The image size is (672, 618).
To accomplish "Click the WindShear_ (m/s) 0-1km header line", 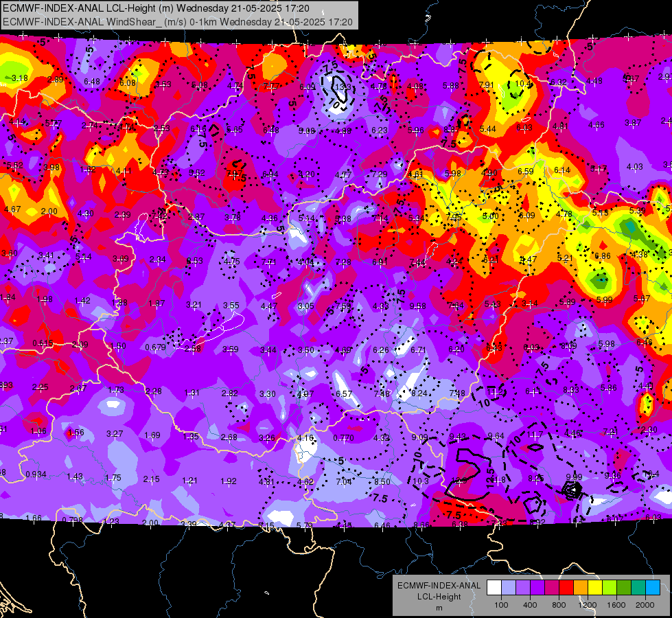I will coord(177,22).
